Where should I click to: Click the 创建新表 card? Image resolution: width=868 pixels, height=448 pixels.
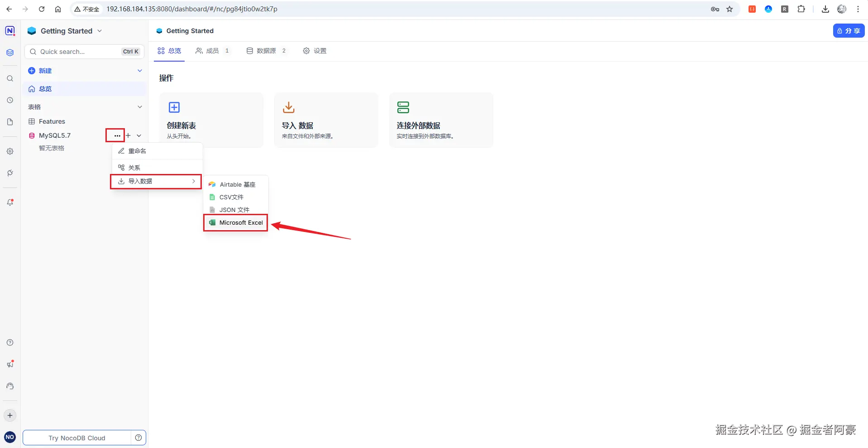[x=211, y=120]
